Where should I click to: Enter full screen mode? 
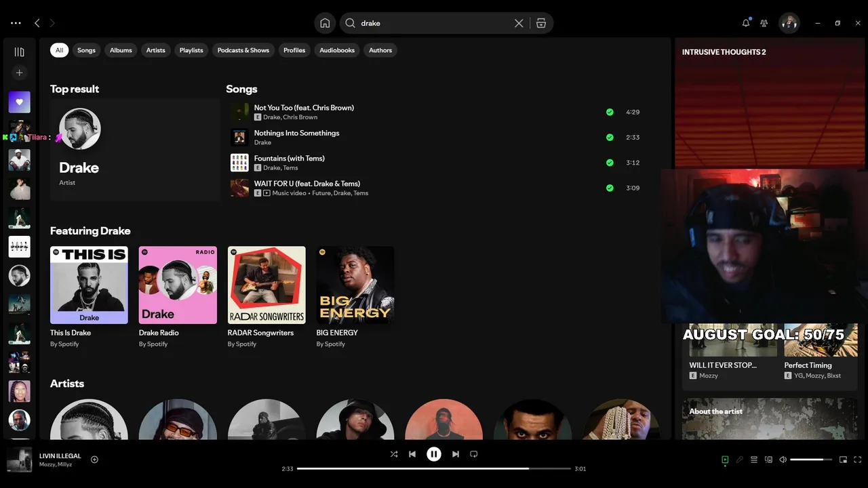tap(857, 460)
